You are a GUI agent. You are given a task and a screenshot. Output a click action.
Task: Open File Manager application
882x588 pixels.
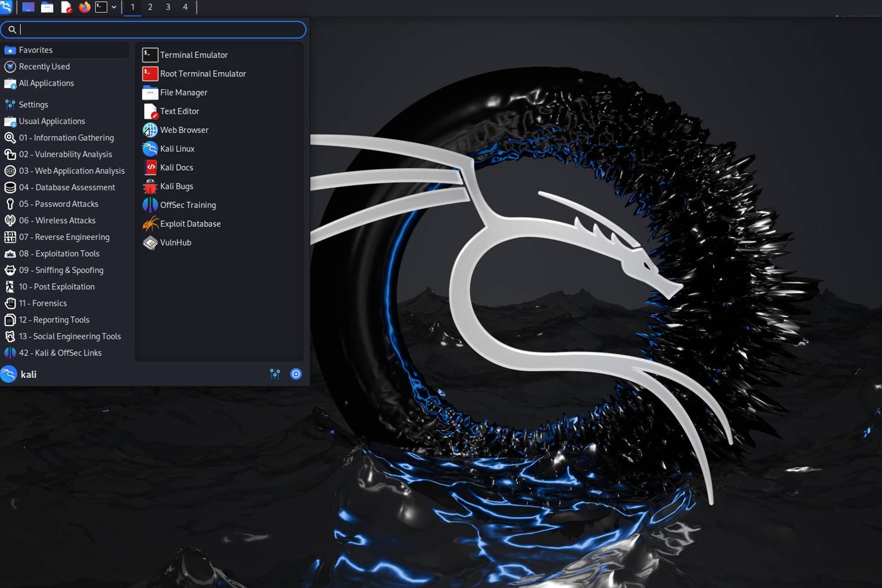point(184,92)
